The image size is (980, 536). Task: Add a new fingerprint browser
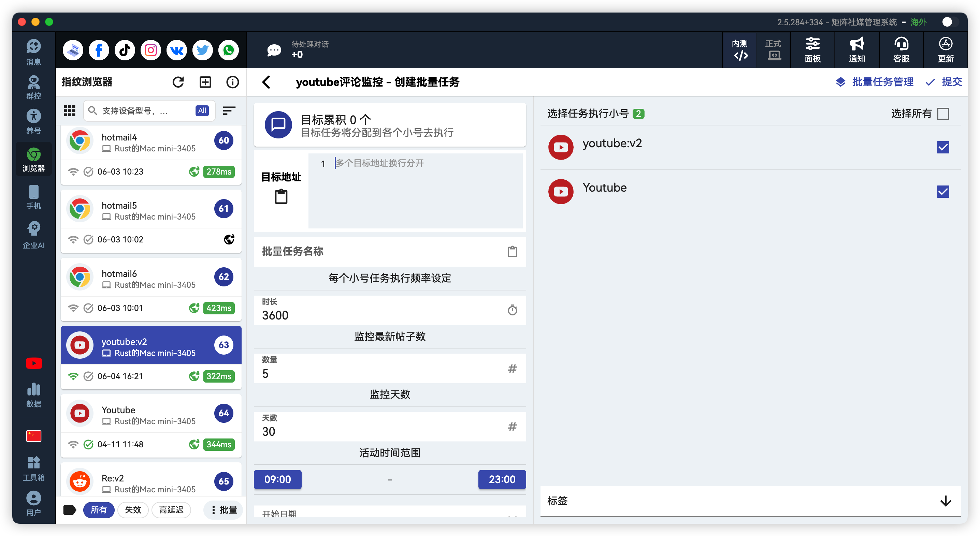pos(205,82)
